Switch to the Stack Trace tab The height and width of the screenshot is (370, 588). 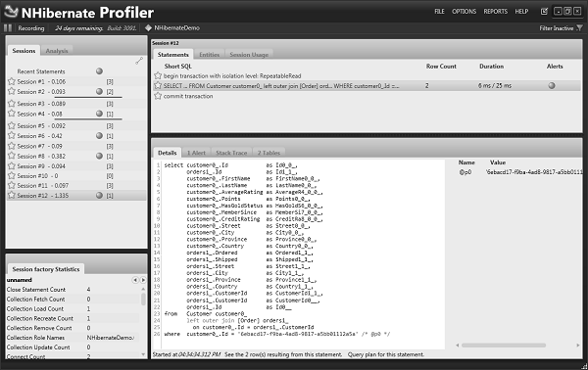231,153
